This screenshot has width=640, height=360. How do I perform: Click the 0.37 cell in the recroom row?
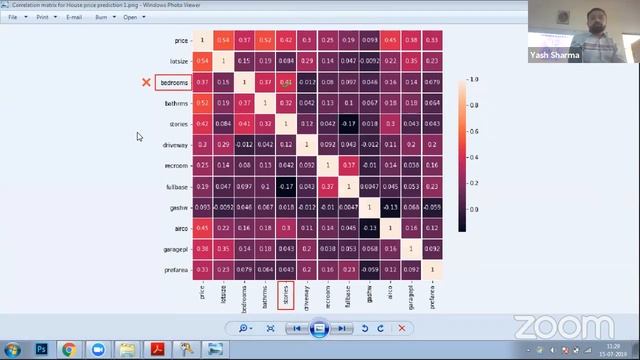click(x=349, y=165)
